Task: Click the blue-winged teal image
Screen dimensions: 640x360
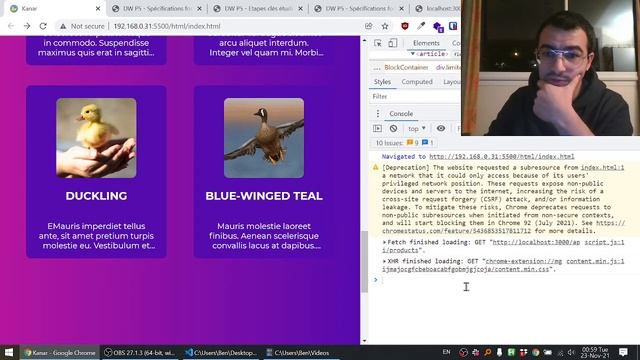Action: [264, 138]
